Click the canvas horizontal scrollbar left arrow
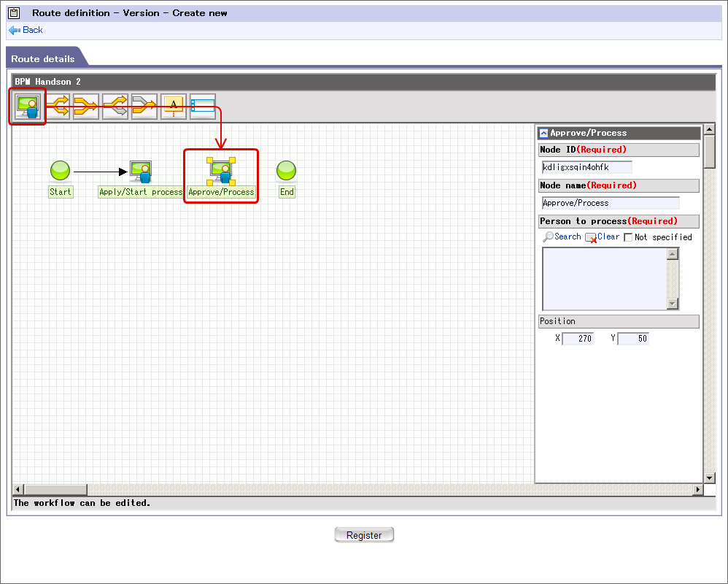The image size is (728, 584). pyautogui.click(x=18, y=489)
